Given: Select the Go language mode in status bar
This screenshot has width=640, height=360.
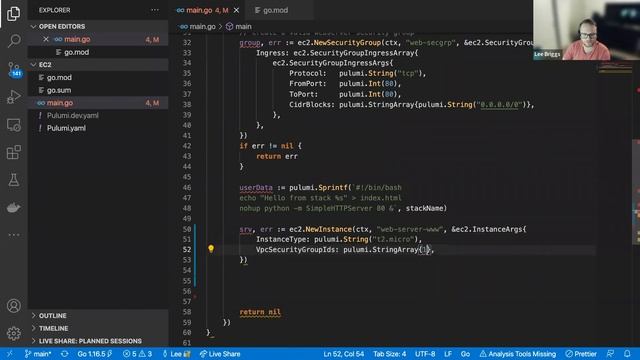Looking at the screenshot, I should coord(465,354).
